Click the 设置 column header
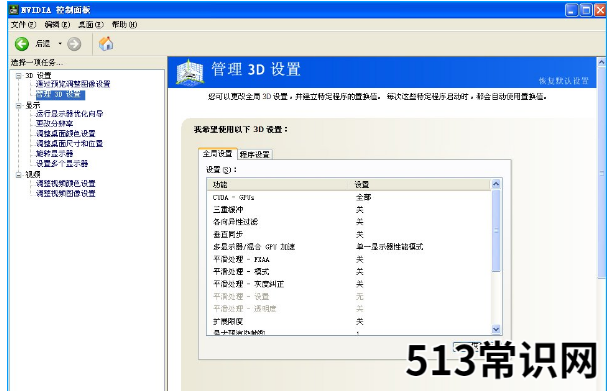607x391 pixels. pyautogui.click(x=420, y=185)
